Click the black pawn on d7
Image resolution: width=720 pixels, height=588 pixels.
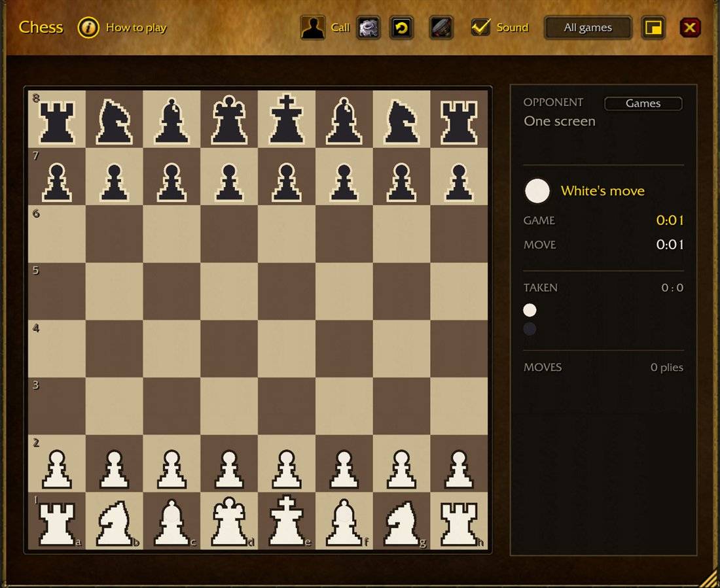(x=229, y=182)
